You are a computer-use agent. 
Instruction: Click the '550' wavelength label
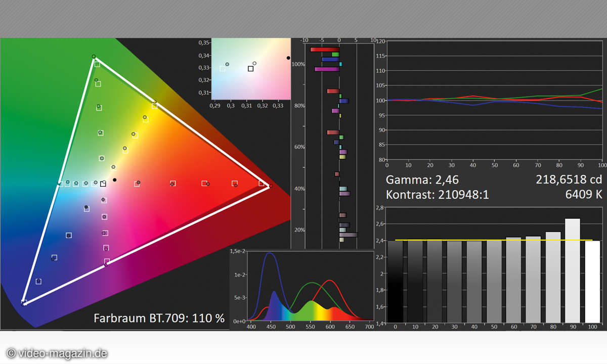click(310, 328)
